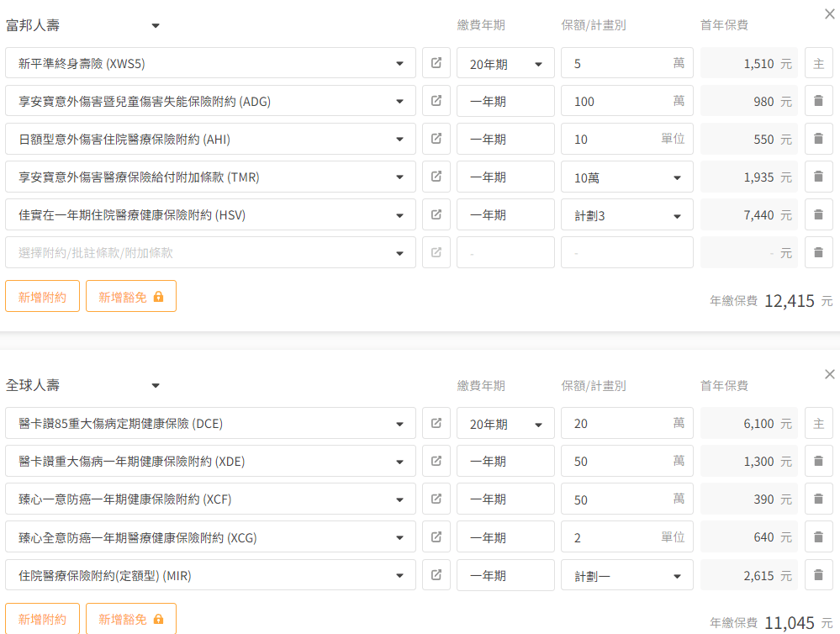Screen dimensions: 840x634
Task: Open details icon for ADG rider row
Action: (436, 101)
